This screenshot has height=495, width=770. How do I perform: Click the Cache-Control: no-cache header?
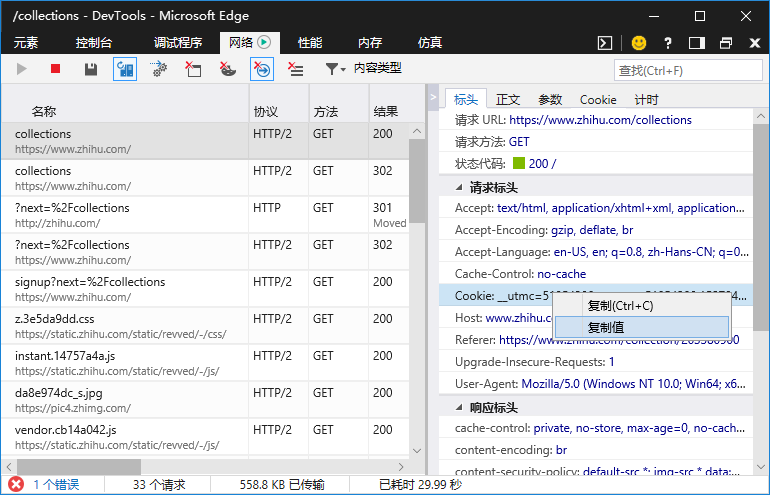tap(596, 274)
